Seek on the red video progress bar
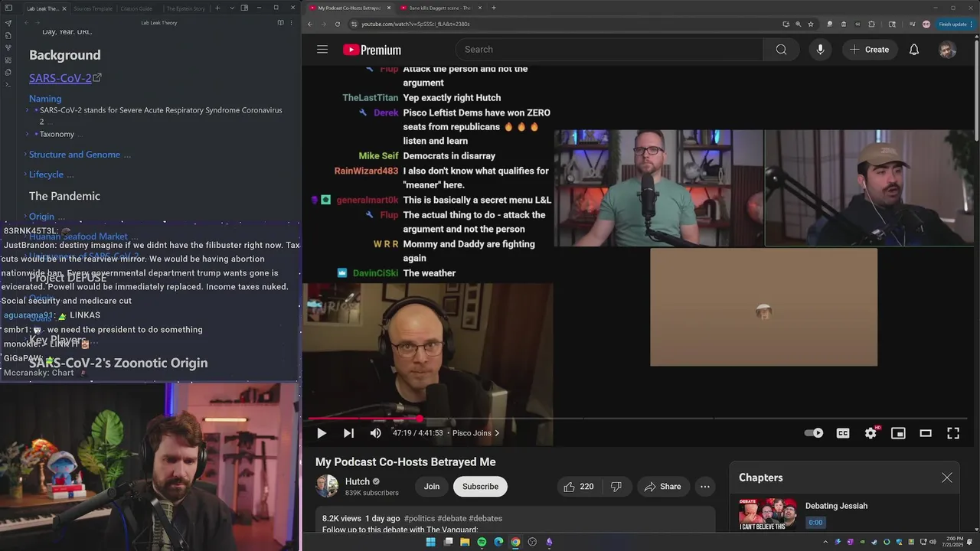 637,419
